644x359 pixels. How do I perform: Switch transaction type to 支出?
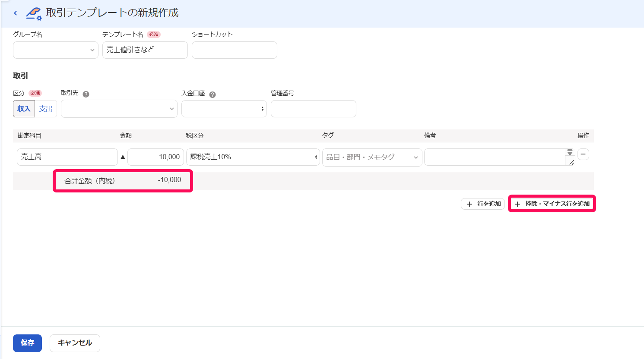[x=46, y=109]
